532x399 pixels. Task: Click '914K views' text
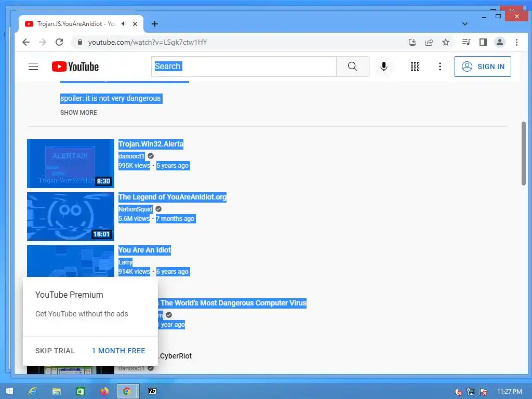coord(134,271)
